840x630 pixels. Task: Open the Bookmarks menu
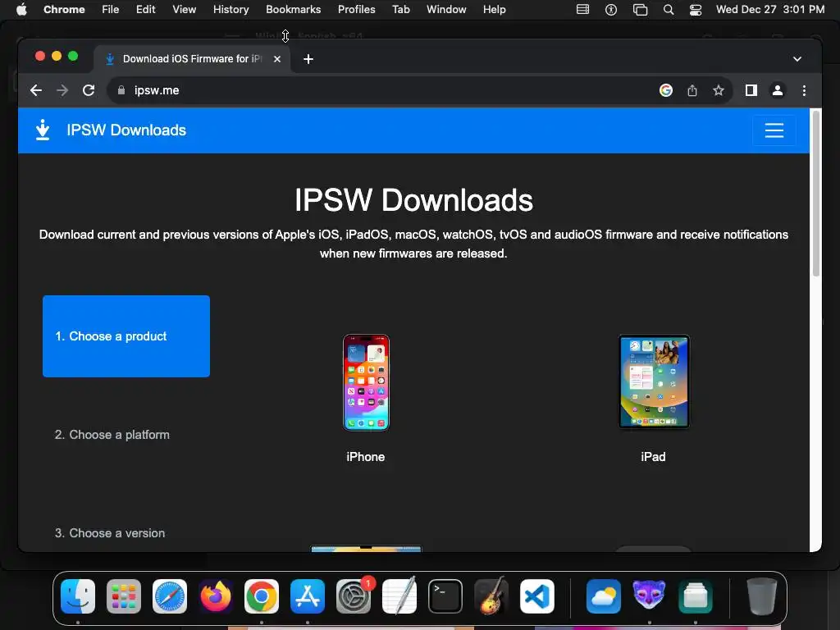point(293,10)
